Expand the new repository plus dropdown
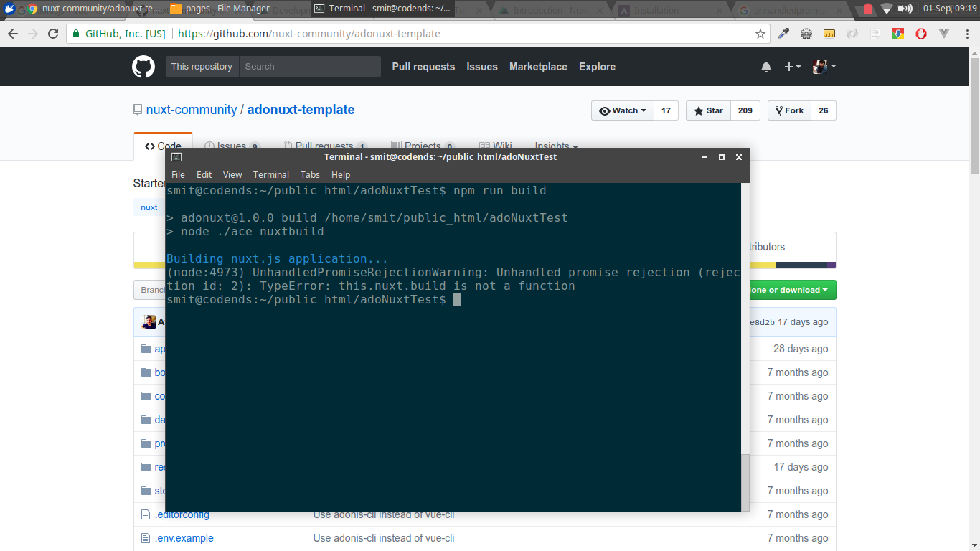Image resolution: width=980 pixels, height=551 pixels. (x=791, y=67)
